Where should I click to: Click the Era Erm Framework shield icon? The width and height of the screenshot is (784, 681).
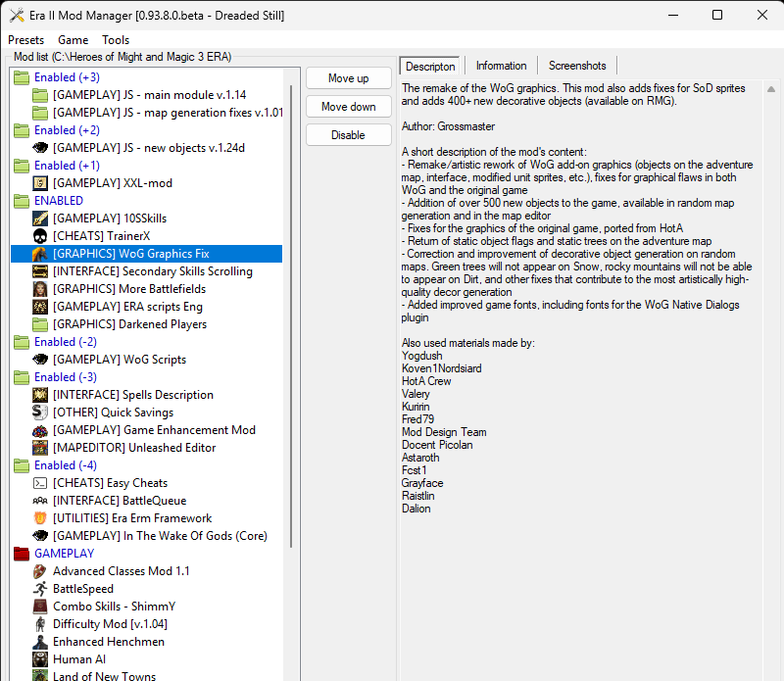[x=40, y=518]
